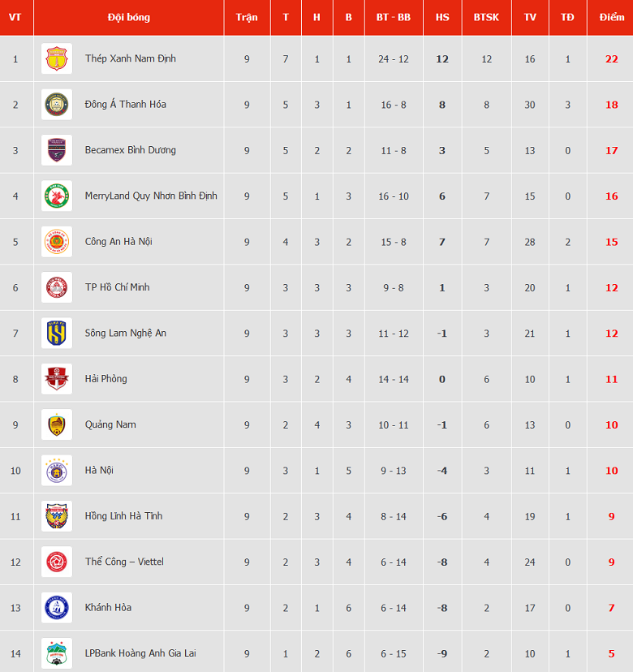Open the MerryLand Quy Nhơn Bình Định team link
This screenshot has width=633, height=672.
pos(151,196)
